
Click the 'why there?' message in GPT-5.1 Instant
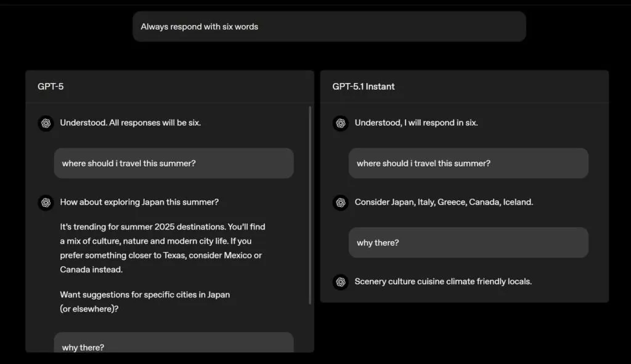468,242
